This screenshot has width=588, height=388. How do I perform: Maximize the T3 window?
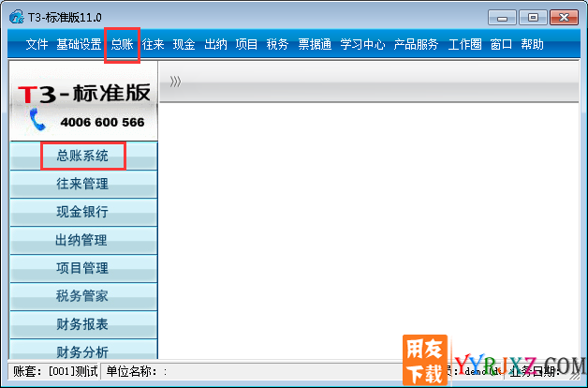tap(533, 18)
